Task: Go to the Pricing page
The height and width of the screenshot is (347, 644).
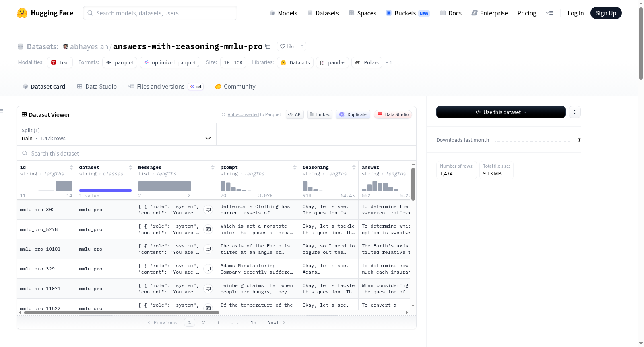Action: 527,13
